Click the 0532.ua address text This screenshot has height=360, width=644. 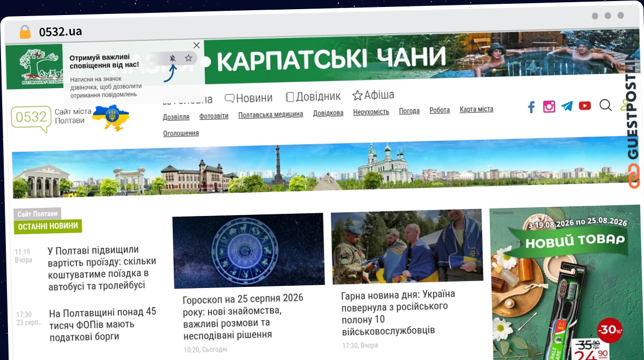tap(60, 32)
